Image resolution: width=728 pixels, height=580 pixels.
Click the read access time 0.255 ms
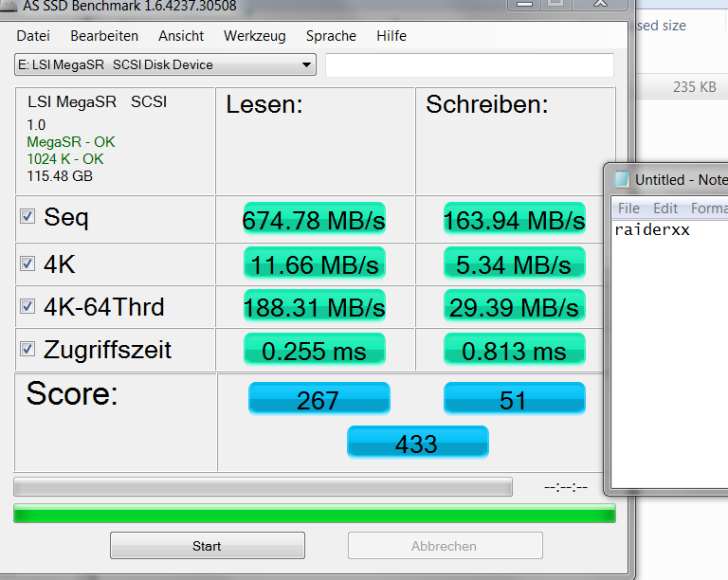click(315, 350)
